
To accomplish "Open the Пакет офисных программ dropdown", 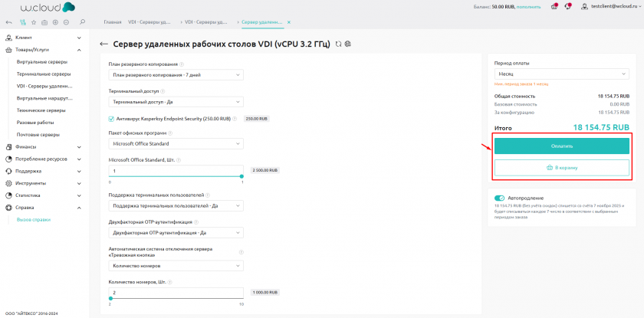I will coord(176,143).
